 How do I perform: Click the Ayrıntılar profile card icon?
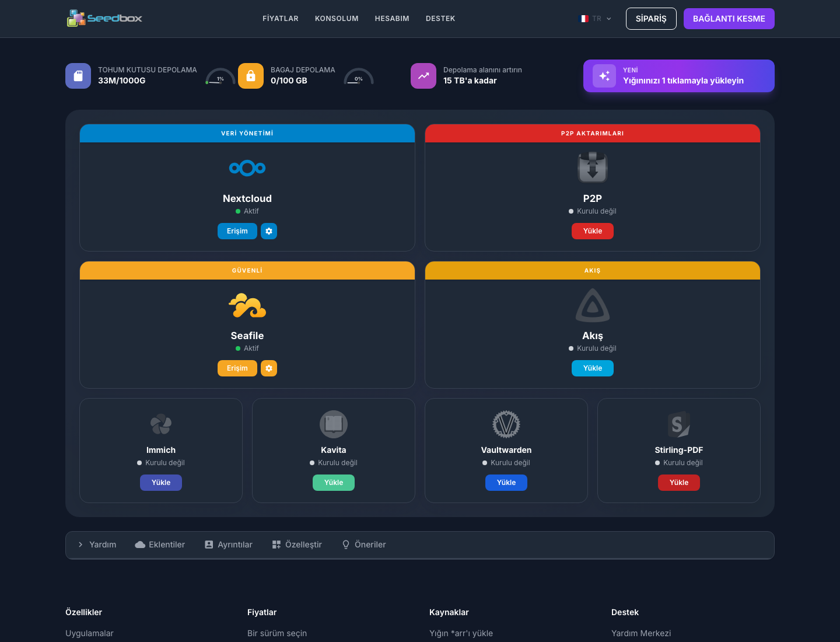point(209,545)
